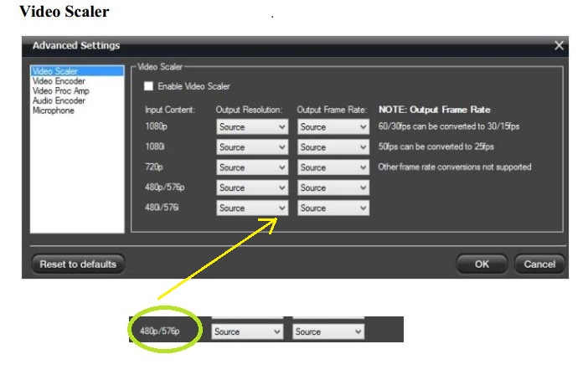Expand the 1080i Output Frame Rate dropdown
Image resolution: width=588 pixels, height=380 pixels.
coord(333,147)
